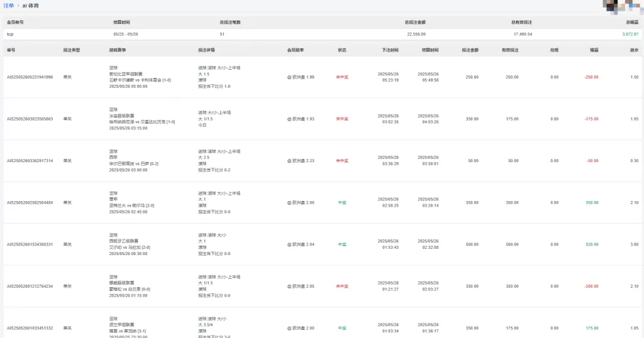
Task: Click the 投注金额 column header
Action: point(470,50)
